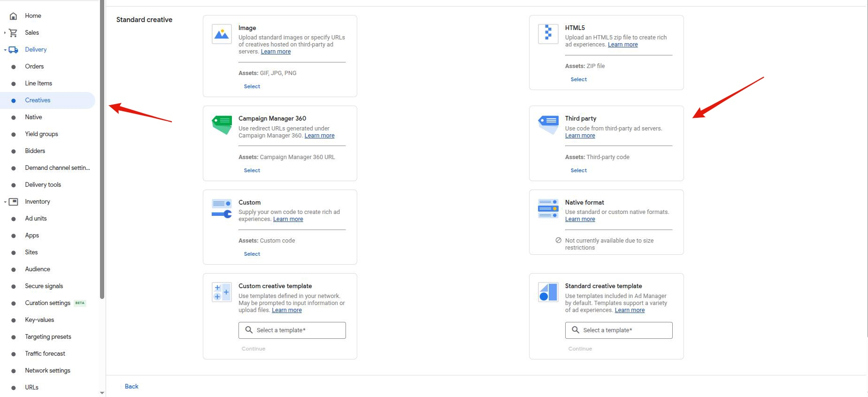This screenshot has height=397, width=868.
Task: Collapse the Inventory section arrow
Action: coord(5,202)
